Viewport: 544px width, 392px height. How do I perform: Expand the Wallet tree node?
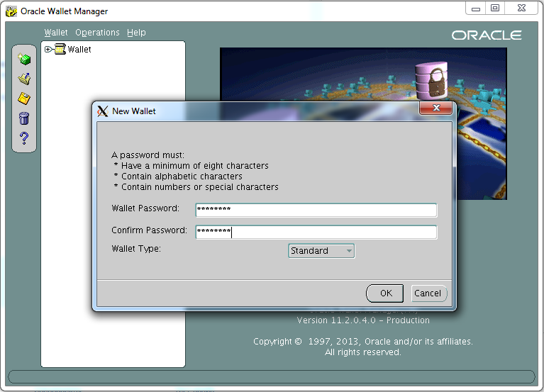48,49
